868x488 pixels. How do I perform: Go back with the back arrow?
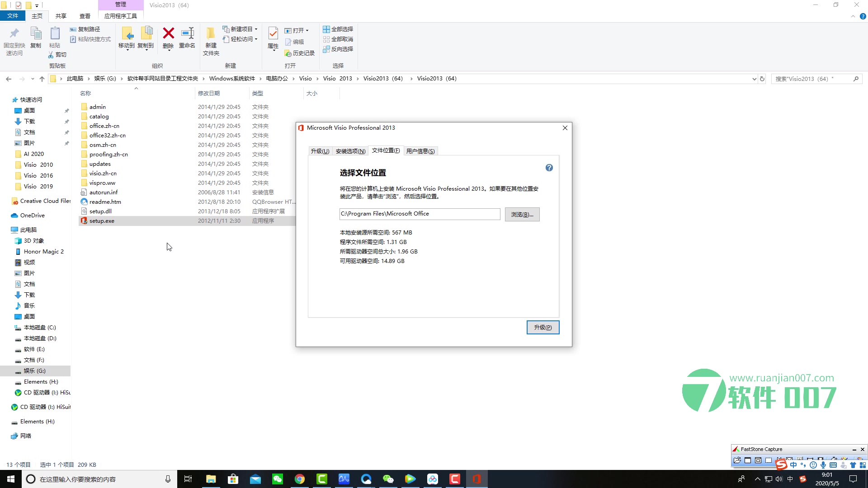tap(9, 79)
